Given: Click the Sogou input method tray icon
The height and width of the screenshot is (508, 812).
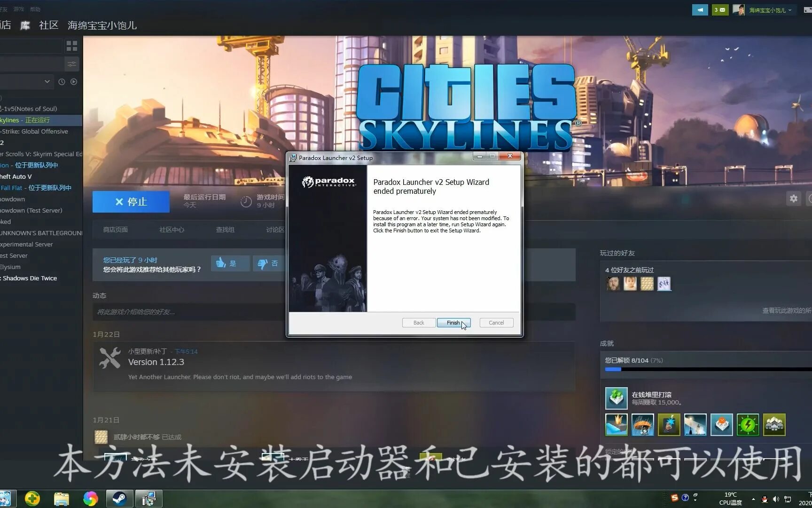Looking at the screenshot, I should (x=674, y=498).
